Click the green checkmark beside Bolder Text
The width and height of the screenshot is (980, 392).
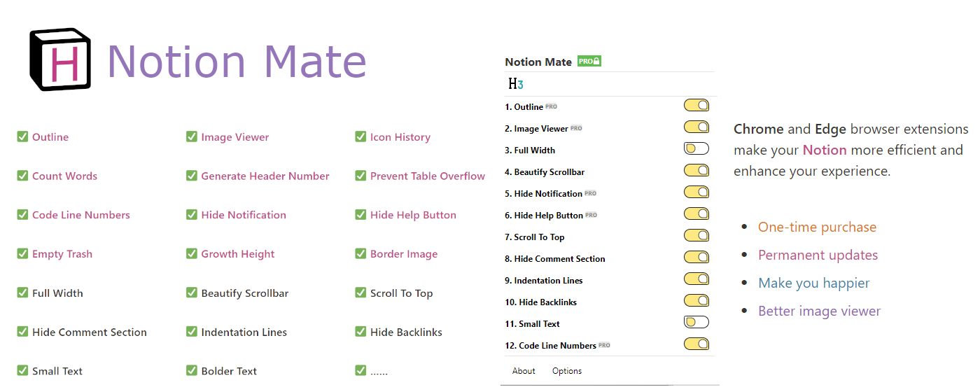click(x=192, y=370)
